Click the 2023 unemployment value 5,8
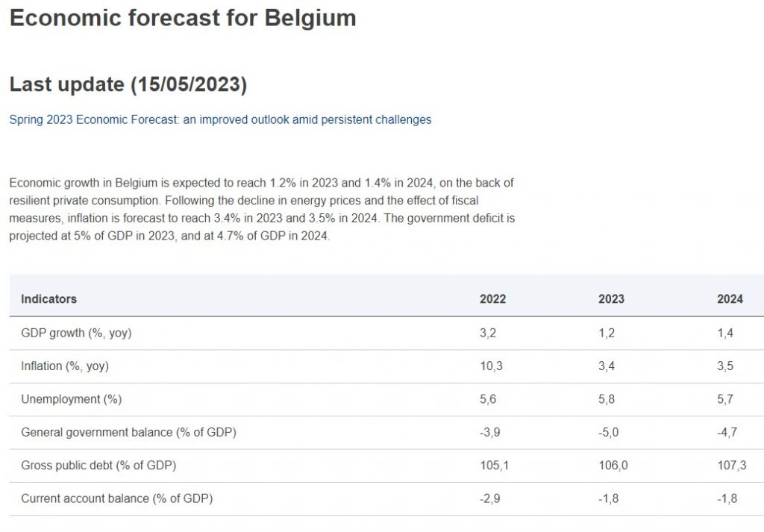Screen dimensions: 764x532 (x=607, y=399)
